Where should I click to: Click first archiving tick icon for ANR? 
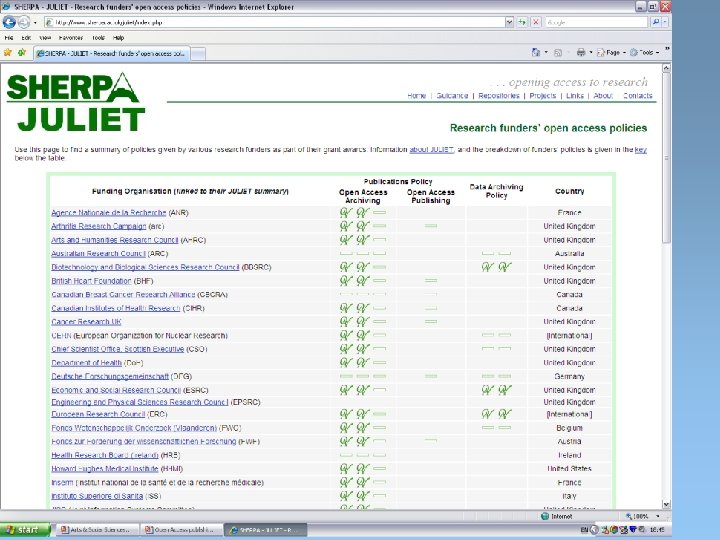pyautogui.click(x=346, y=213)
